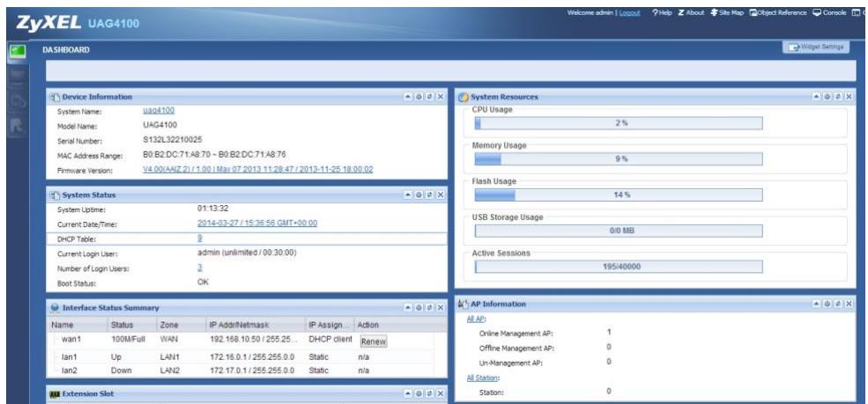Select the lan2 interface row
Screen dimensions: 868x404
click(x=241, y=371)
